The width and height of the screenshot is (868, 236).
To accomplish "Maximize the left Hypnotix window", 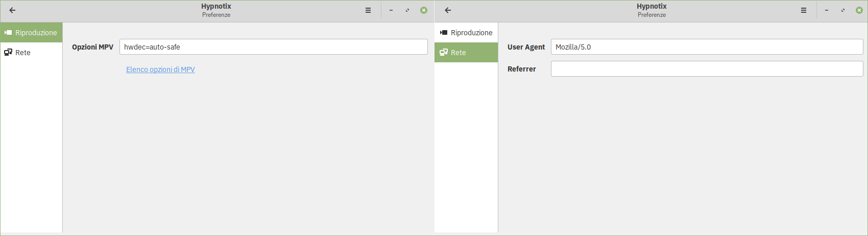I will [407, 10].
